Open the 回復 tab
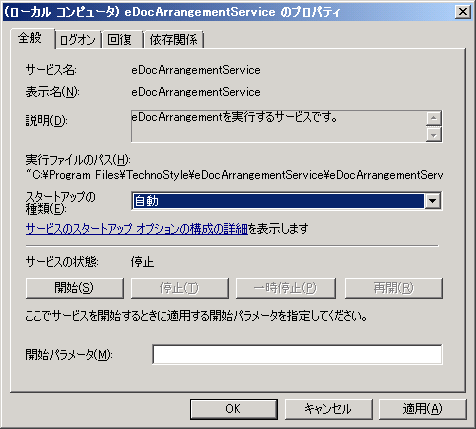476x429 pixels. (122, 40)
